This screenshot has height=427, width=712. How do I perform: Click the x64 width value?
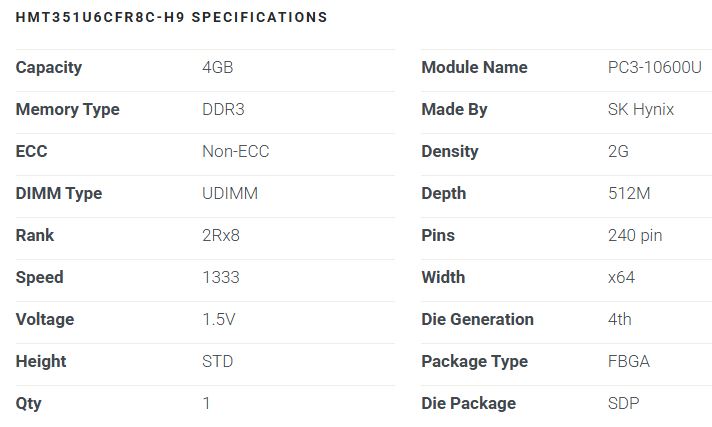point(621,278)
